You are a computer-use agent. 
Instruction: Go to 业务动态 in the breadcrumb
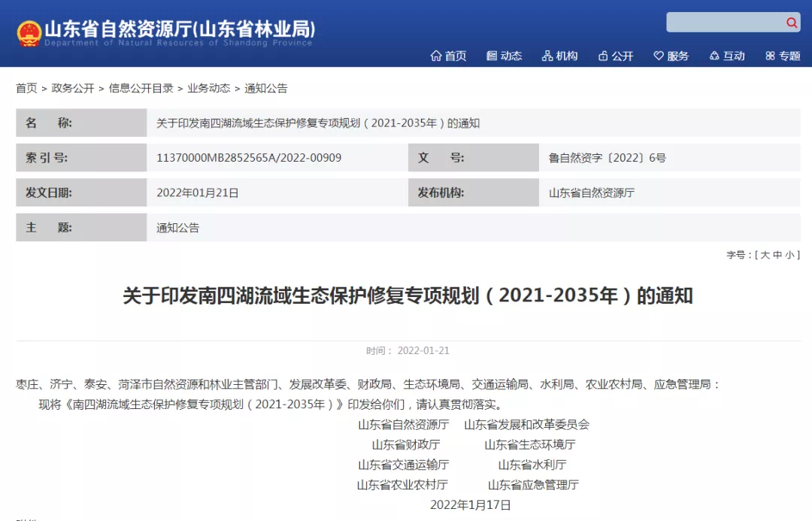209,88
